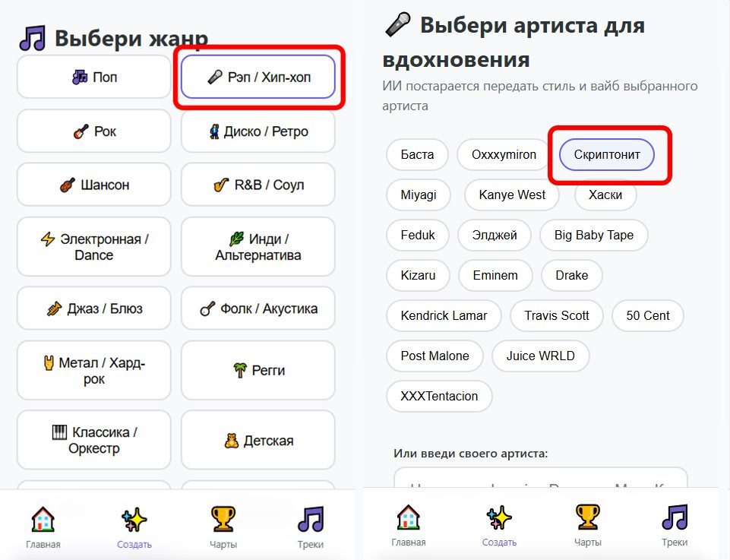Choose the Регги genre with palm icon
The image size is (730, 560).
[x=258, y=370]
